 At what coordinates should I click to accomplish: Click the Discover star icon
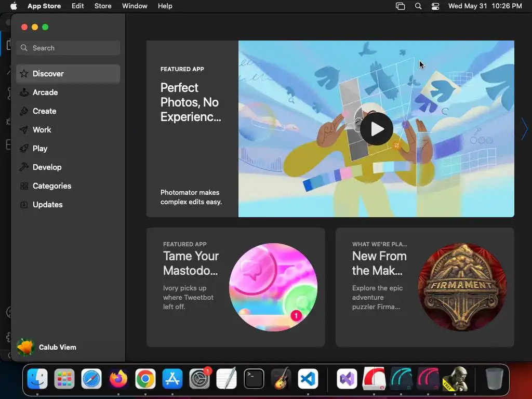(x=24, y=73)
